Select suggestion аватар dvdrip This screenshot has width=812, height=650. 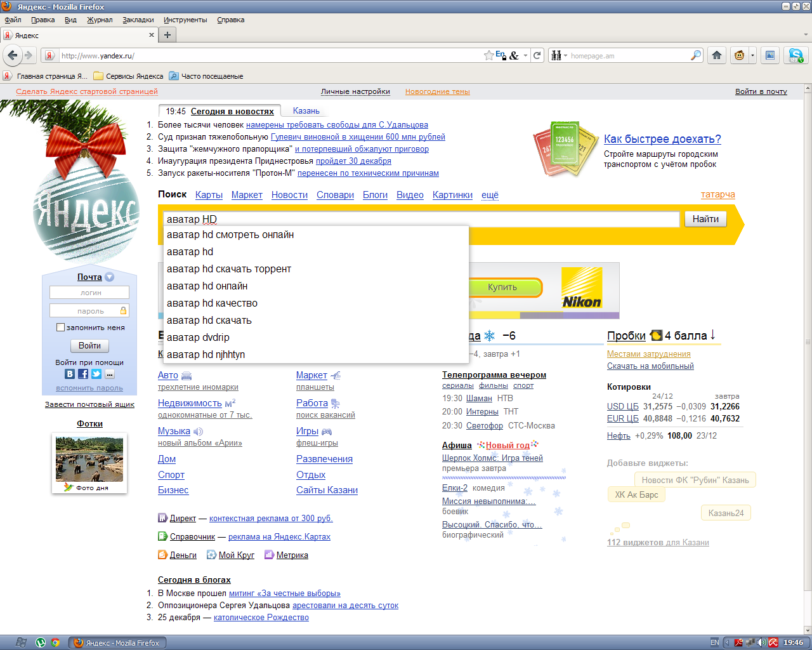click(316, 338)
